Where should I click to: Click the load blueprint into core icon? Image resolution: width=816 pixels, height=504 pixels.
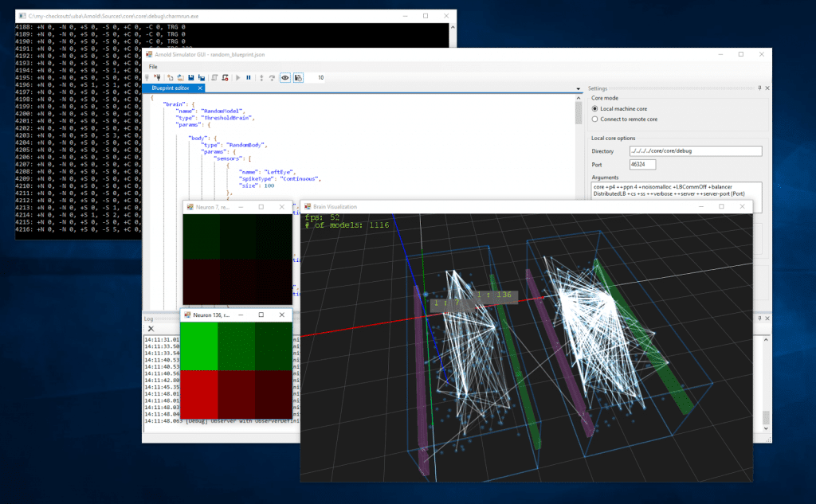pyautogui.click(x=214, y=77)
